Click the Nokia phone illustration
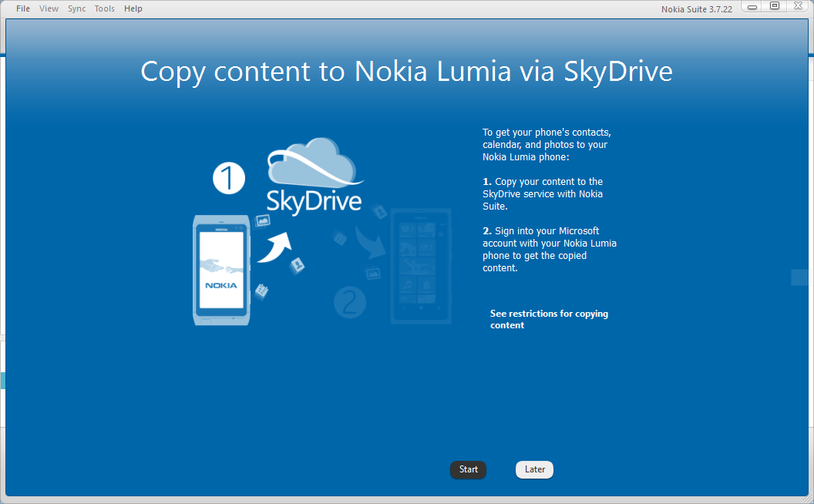The image size is (814, 504). [x=222, y=270]
